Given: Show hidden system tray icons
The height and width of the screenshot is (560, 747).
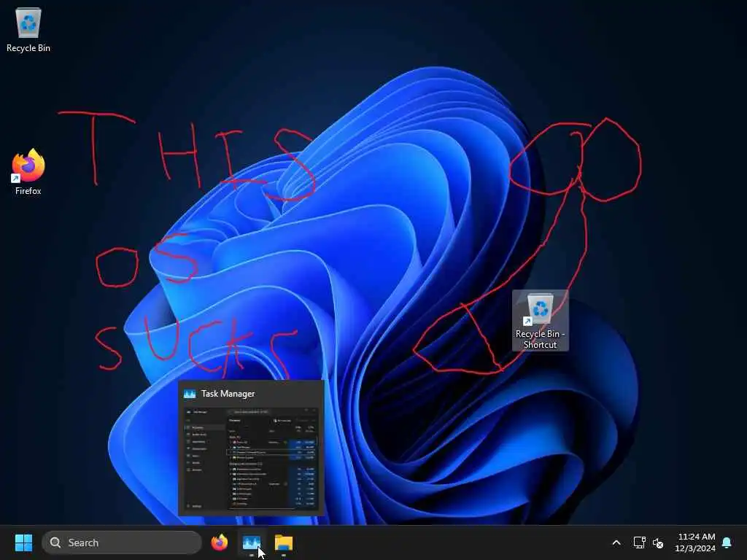Looking at the screenshot, I should 616,542.
